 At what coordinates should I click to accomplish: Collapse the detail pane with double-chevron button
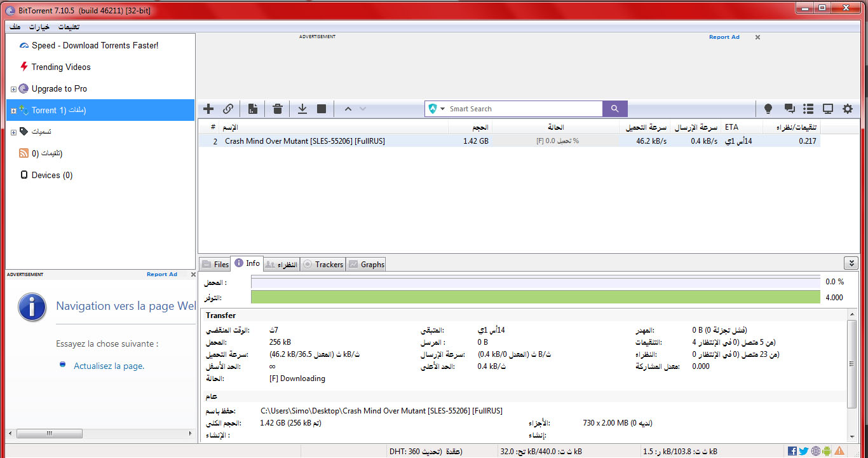(x=851, y=263)
